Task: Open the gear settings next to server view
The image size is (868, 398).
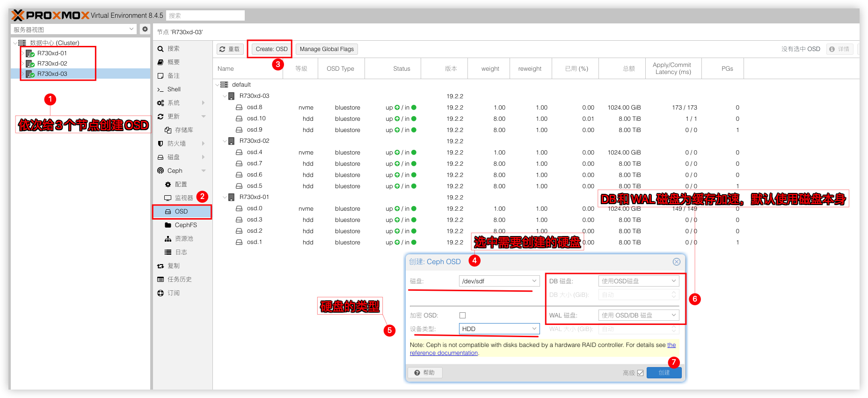Action: tap(145, 29)
